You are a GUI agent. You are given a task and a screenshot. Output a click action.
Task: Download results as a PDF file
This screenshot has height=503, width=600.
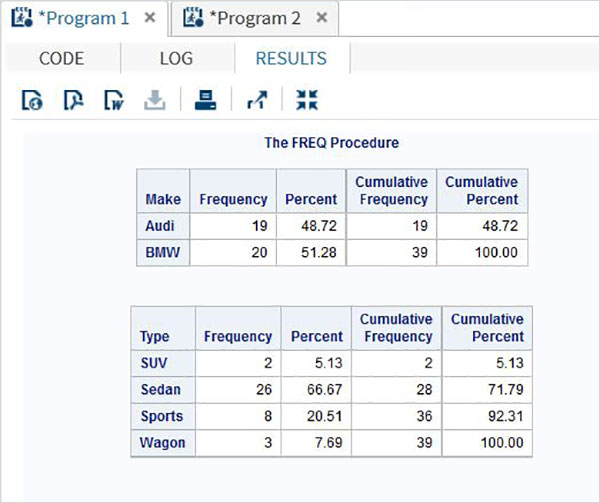click(73, 100)
